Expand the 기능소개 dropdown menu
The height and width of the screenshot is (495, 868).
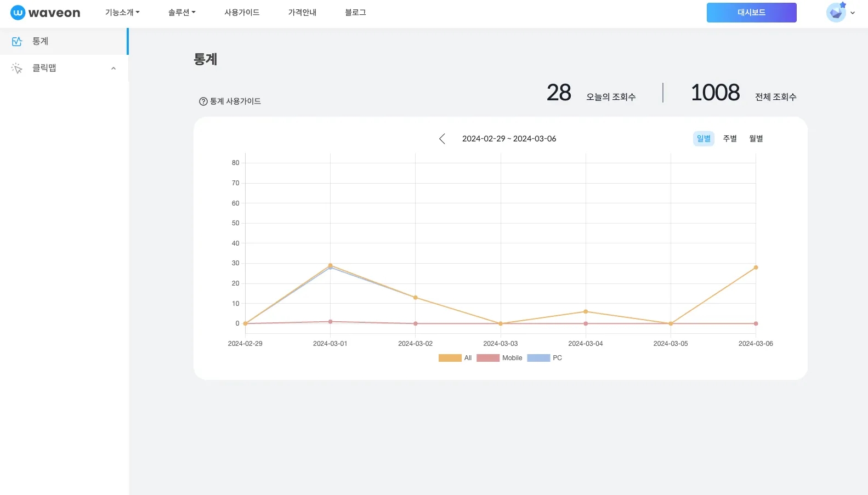pyautogui.click(x=122, y=13)
